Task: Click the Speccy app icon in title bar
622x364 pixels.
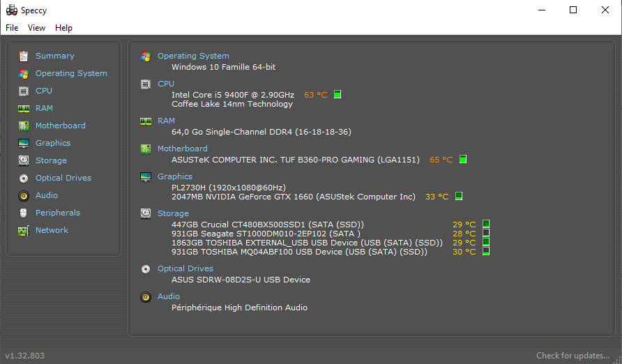Action: tap(11, 10)
